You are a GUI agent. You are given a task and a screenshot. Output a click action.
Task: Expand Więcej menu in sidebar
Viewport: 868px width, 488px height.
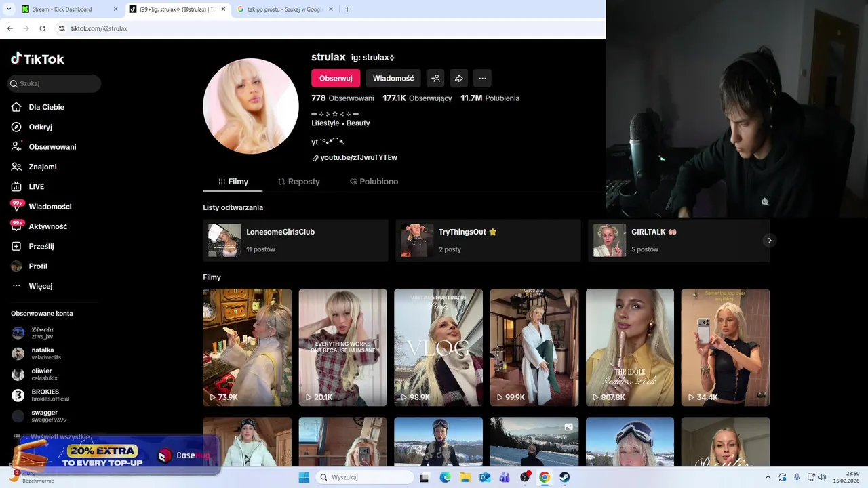(40, 286)
